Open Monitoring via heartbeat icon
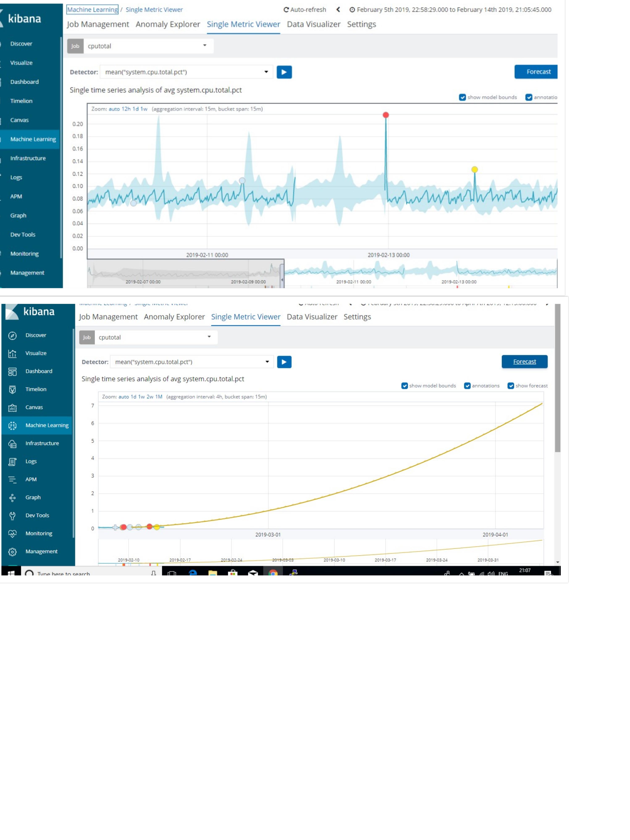This screenshot has height=840, width=630. (13, 534)
